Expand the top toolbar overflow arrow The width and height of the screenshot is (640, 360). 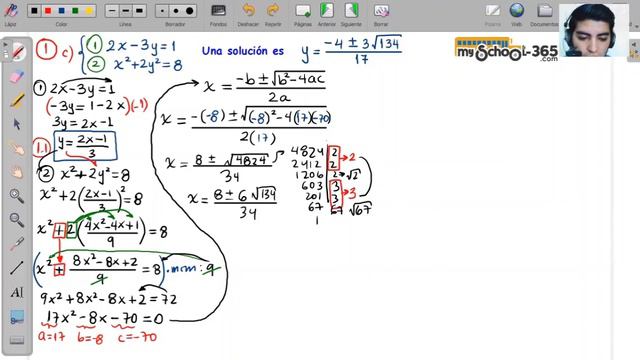click(x=636, y=26)
